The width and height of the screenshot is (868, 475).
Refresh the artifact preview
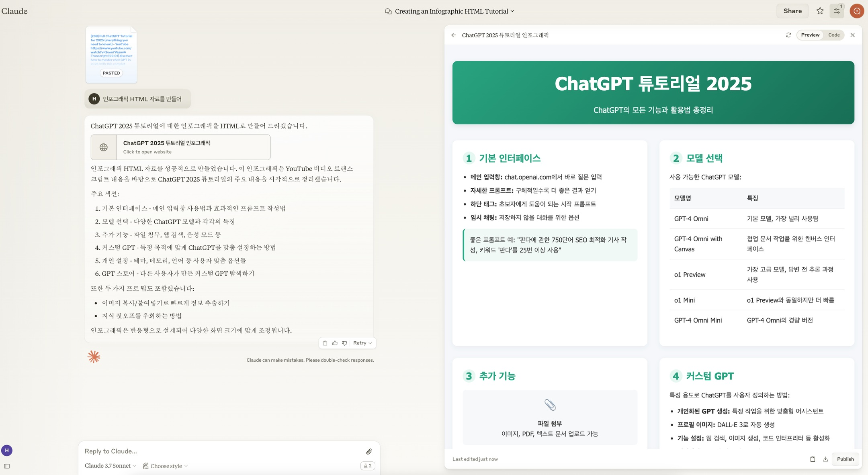coord(788,35)
